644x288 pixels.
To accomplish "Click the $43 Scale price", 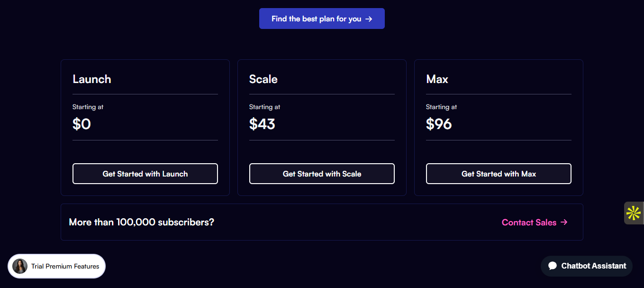I will coord(262,124).
